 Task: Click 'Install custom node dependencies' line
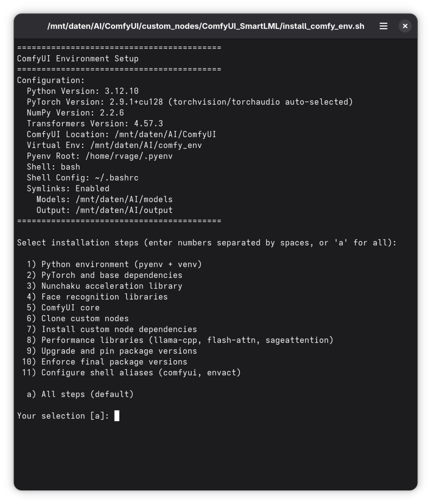point(112,329)
